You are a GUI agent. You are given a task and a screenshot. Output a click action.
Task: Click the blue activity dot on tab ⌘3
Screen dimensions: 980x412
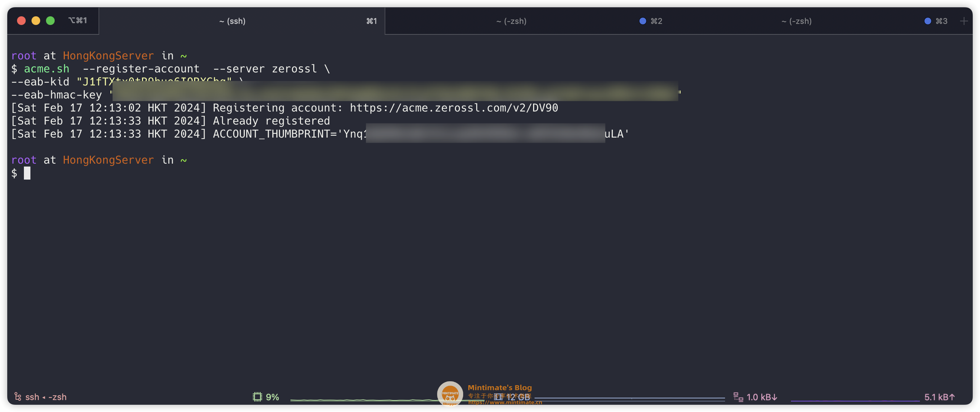pos(927,21)
